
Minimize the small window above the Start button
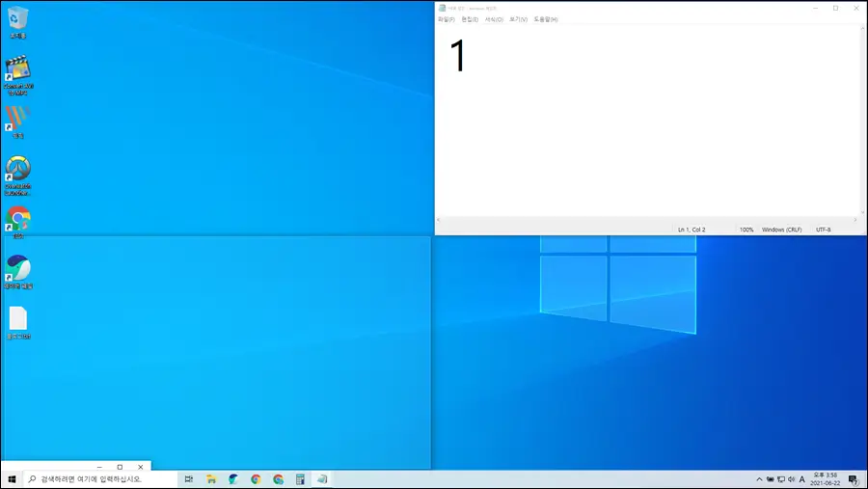tap(99, 467)
